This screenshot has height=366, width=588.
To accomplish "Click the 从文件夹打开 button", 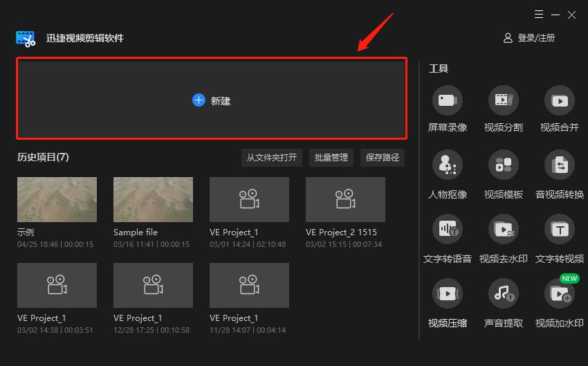I will click(x=271, y=158).
